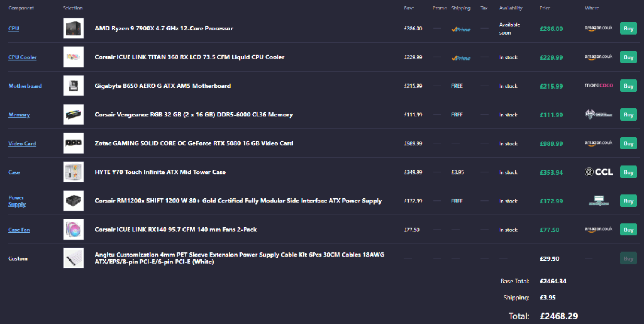644x324 pixels.
Task: Click the HYTE Y70 case thumbnail
Action: [74, 172]
